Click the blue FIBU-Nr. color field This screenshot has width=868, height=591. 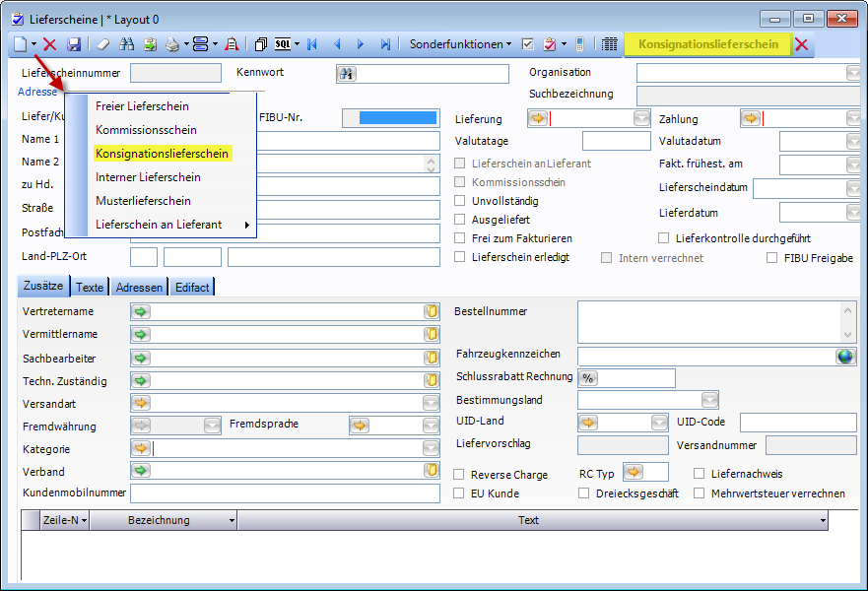(x=397, y=118)
